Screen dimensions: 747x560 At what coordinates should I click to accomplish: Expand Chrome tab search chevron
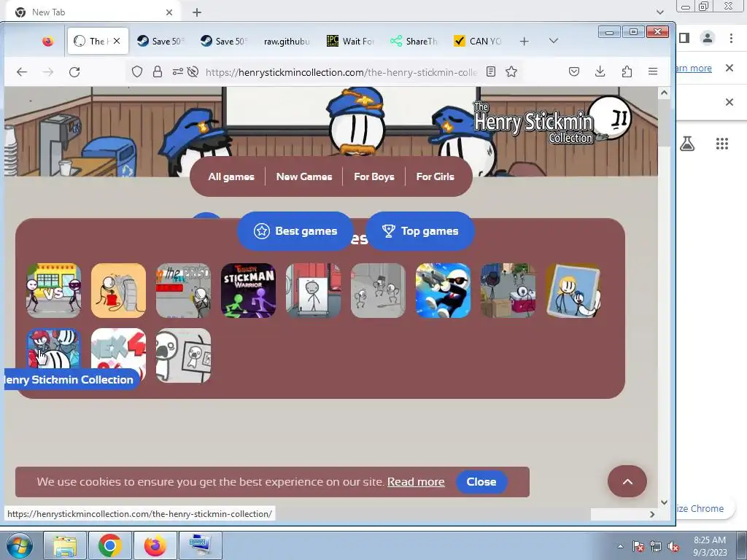659,12
